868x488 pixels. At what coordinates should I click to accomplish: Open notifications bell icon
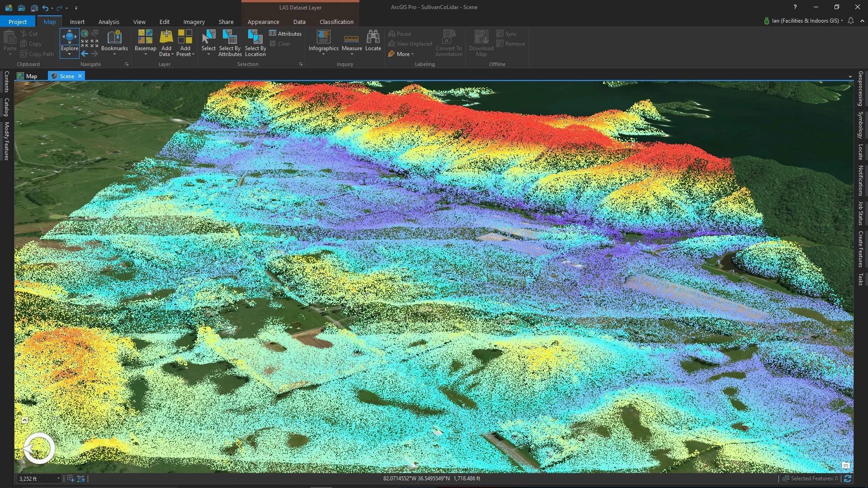(x=851, y=21)
